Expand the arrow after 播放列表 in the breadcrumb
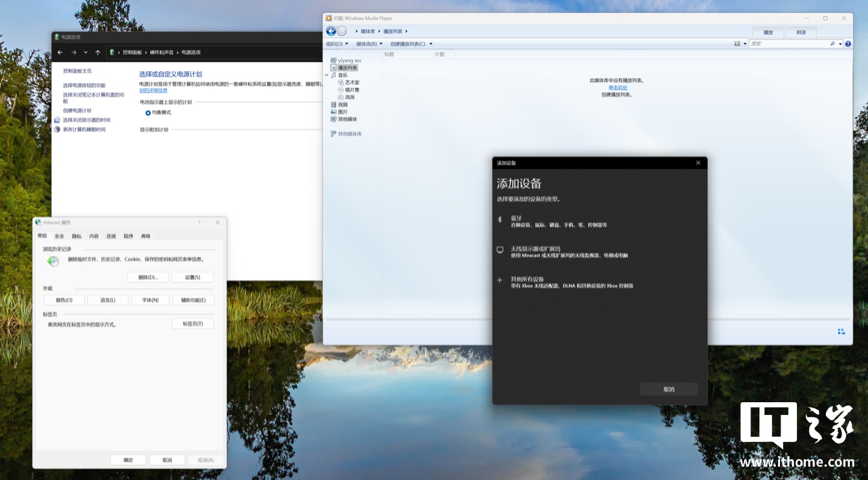 coord(407,31)
